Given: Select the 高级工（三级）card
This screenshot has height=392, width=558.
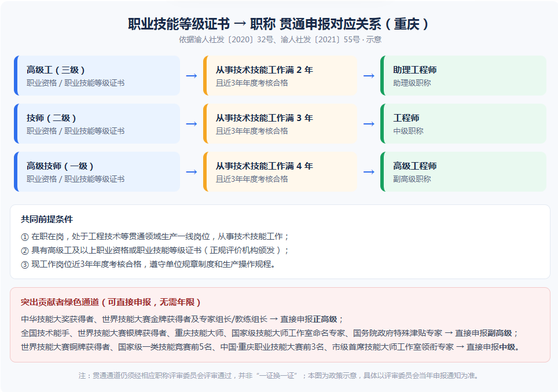Looking at the screenshot, I should pyautogui.click(x=97, y=75).
